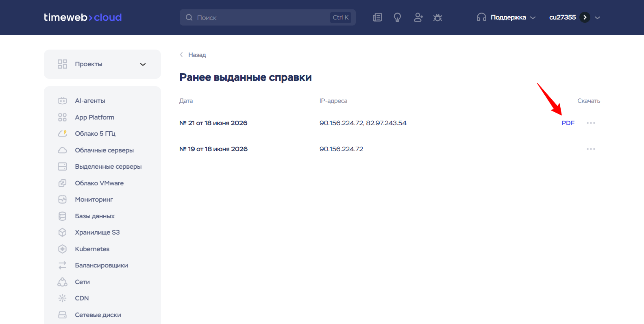This screenshot has width=644, height=324.
Task: Click the IP 90.156.224.72 in row № 19
Action: click(341, 149)
